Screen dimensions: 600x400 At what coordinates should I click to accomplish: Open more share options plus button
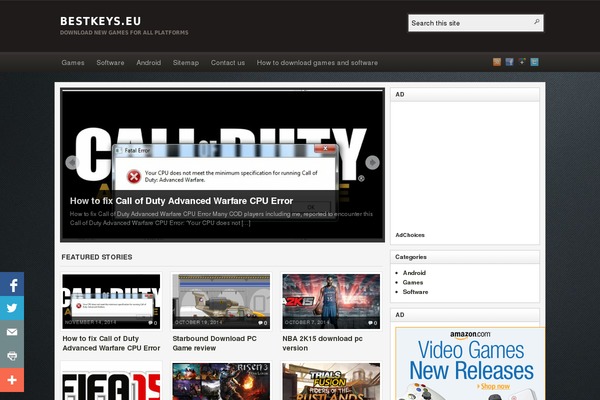12,380
